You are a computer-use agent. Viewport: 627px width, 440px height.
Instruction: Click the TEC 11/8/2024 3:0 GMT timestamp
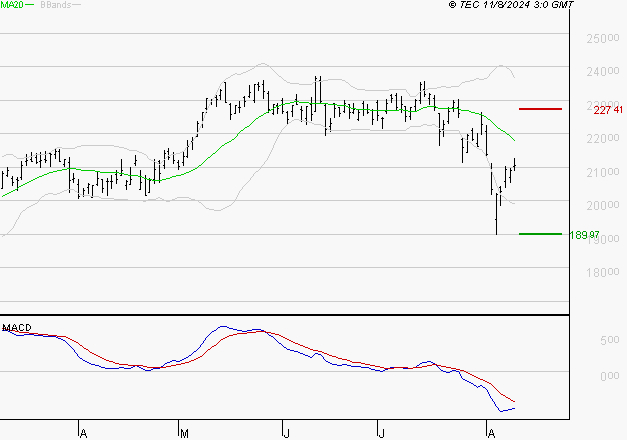[x=511, y=5]
